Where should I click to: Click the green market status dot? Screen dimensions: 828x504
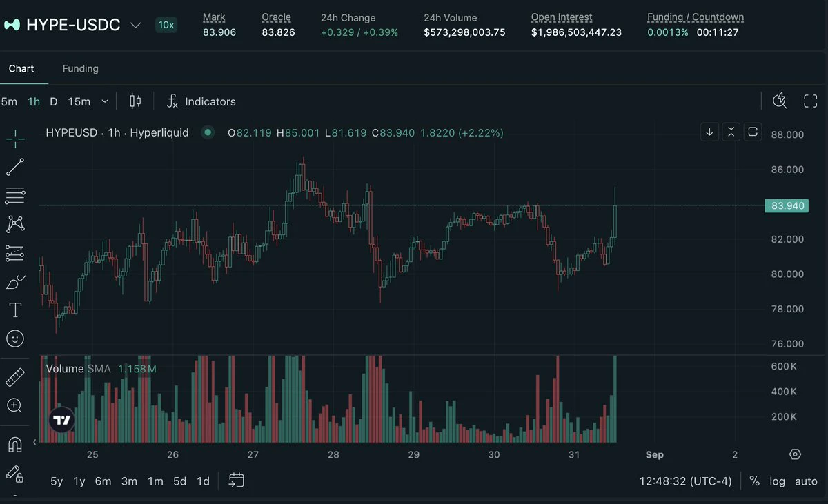click(x=208, y=132)
